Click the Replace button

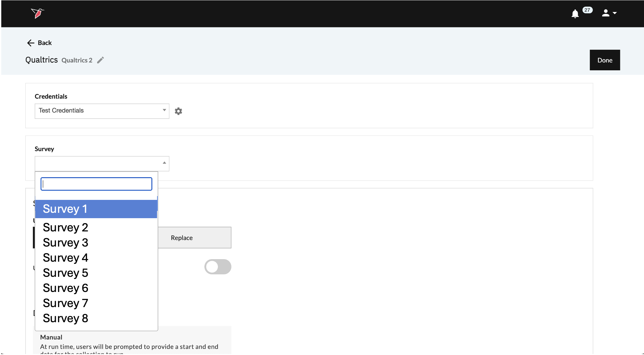(x=194, y=238)
